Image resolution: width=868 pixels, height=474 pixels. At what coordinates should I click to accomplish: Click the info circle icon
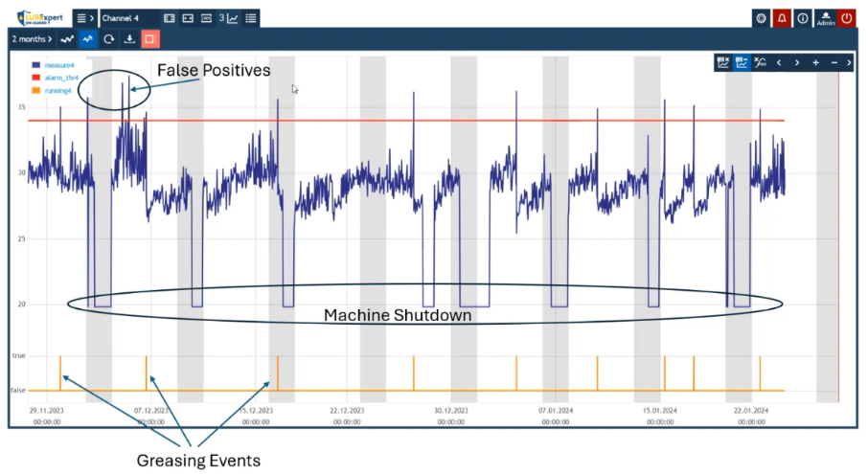pyautogui.click(x=803, y=18)
